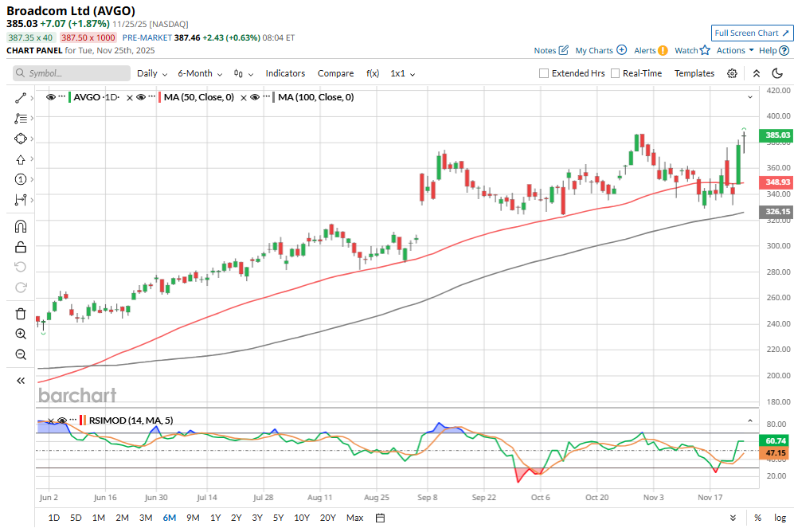Toggle the magnet snap tool
The width and height of the screenshot is (794, 532).
[21, 226]
